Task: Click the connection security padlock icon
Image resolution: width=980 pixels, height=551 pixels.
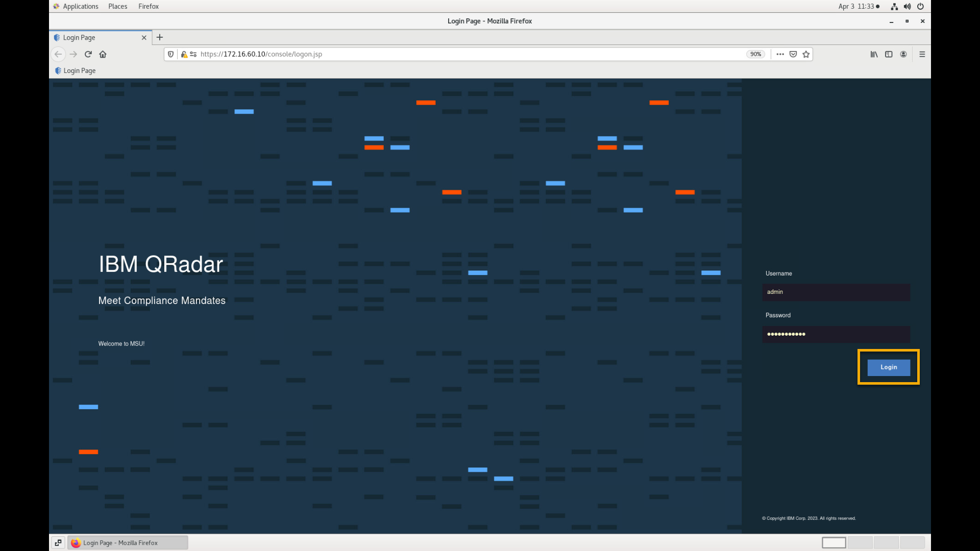Action: tap(184, 54)
